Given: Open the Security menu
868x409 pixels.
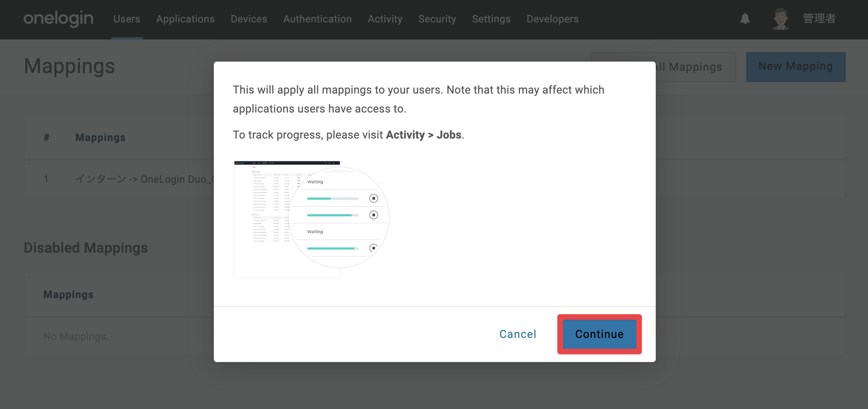Looking at the screenshot, I should point(437,19).
